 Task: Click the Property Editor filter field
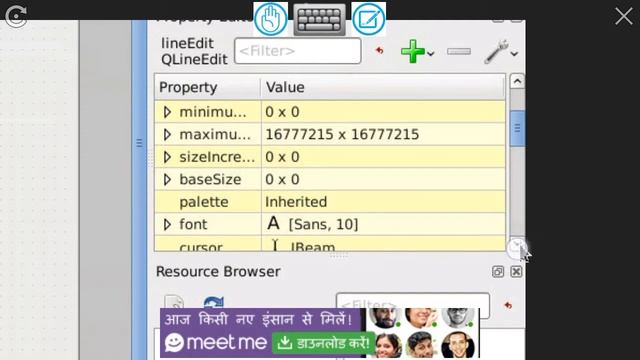pyautogui.click(x=298, y=51)
